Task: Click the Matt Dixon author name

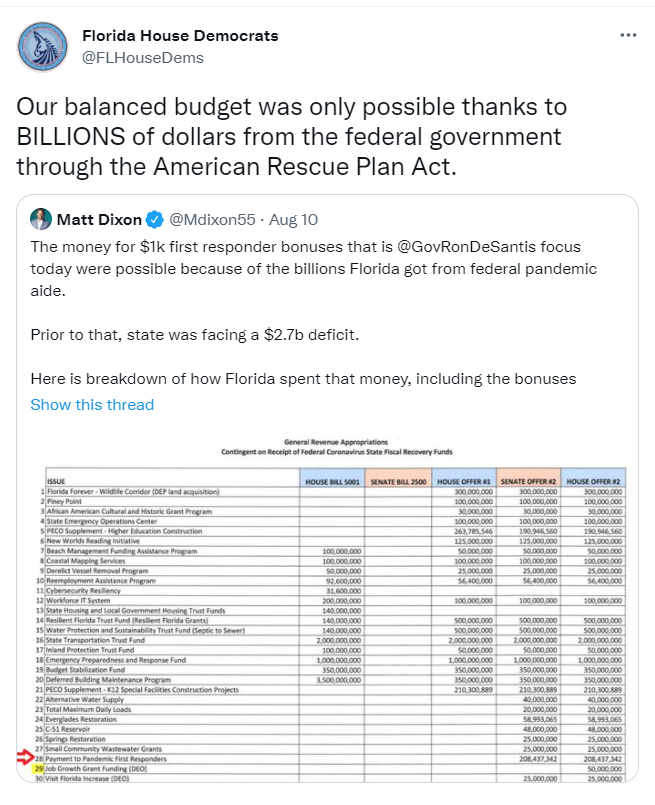Action: coord(100,219)
